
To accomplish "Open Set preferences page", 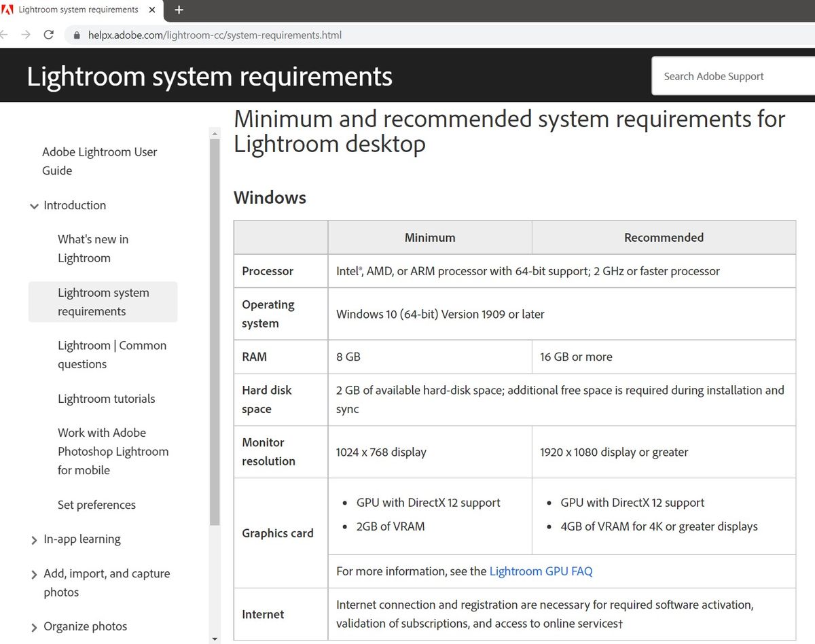I will tap(96, 505).
